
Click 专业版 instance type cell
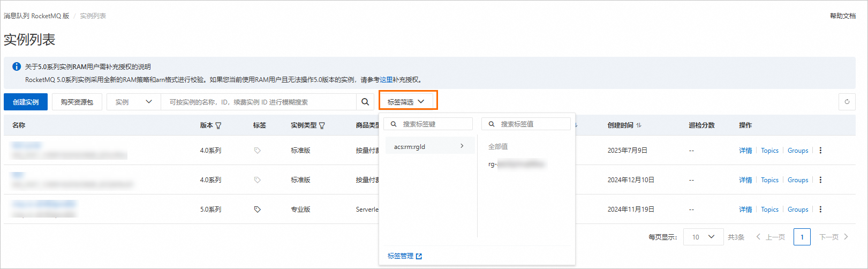(300, 210)
